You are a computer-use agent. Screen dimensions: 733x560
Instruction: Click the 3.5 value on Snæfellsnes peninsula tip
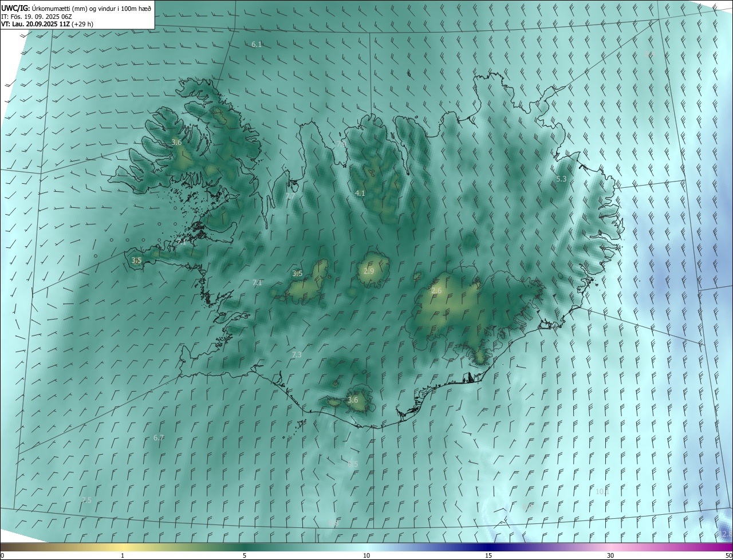136,260
